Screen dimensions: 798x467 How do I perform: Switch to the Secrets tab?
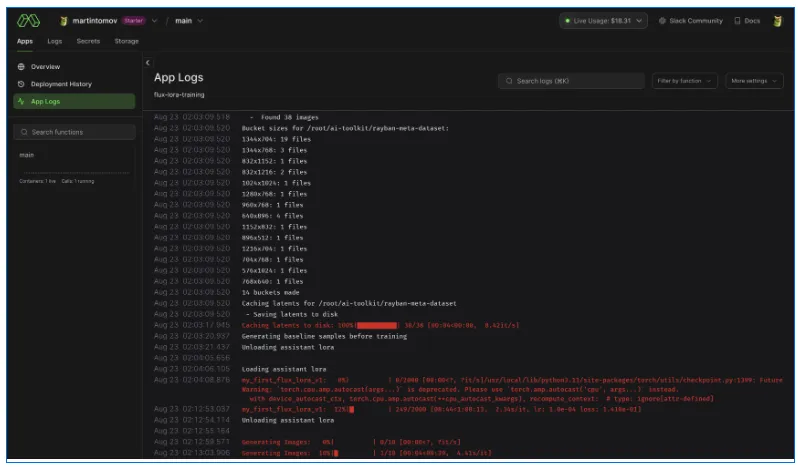tap(88, 41)
